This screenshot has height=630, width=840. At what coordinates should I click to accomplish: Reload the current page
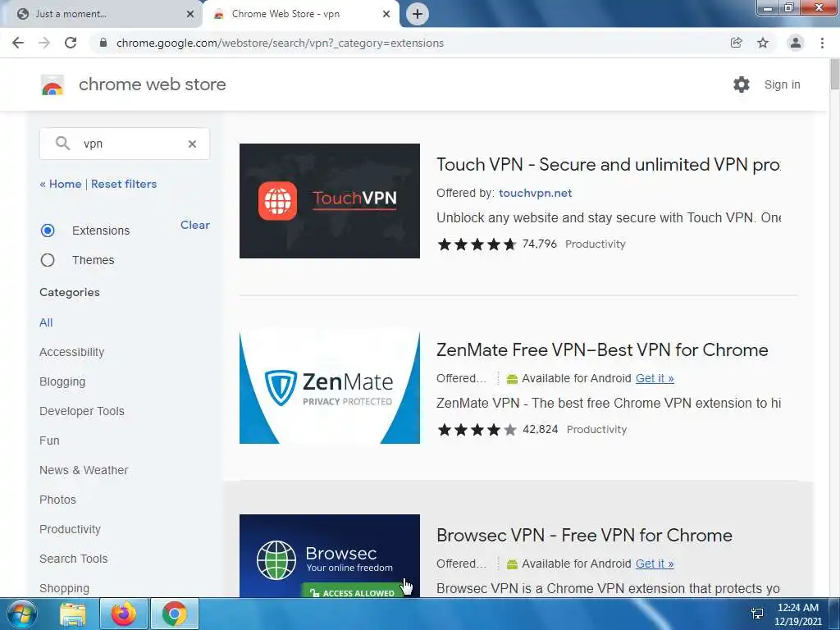pos(71,43)
